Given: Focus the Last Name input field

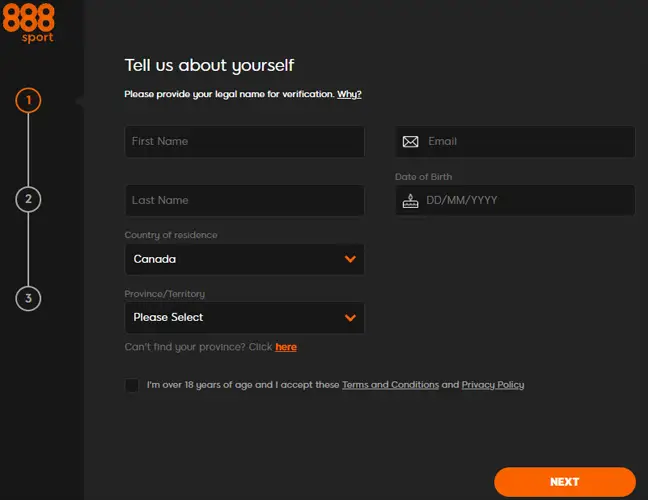Looking at the screenshot, I should [244, 200].
